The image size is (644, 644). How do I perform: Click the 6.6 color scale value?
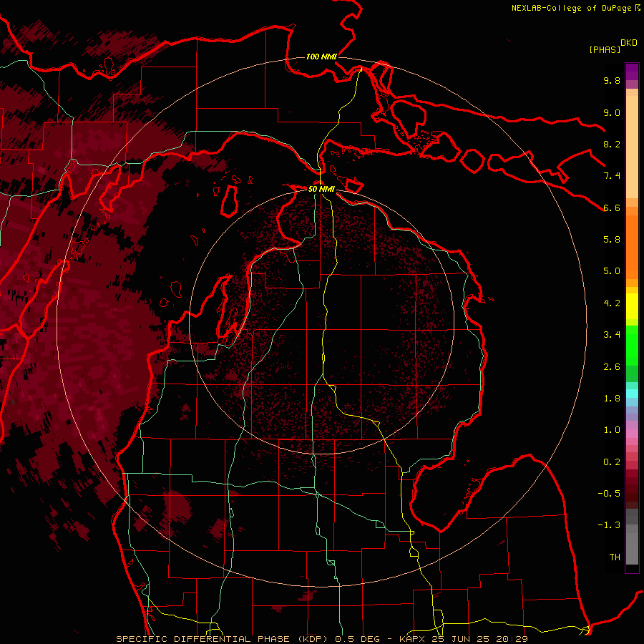(x=612, y=208)
